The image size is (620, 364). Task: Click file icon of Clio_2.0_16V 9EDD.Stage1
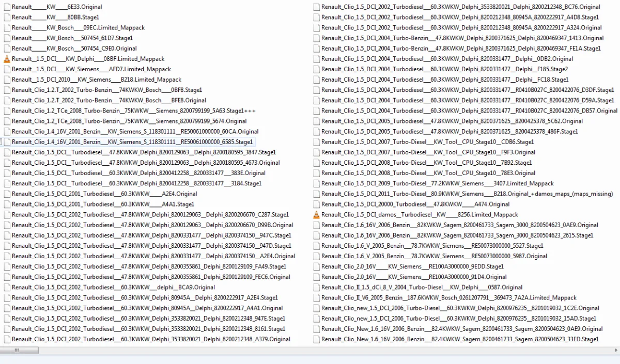pyautogui.click(x=316, y=266)
